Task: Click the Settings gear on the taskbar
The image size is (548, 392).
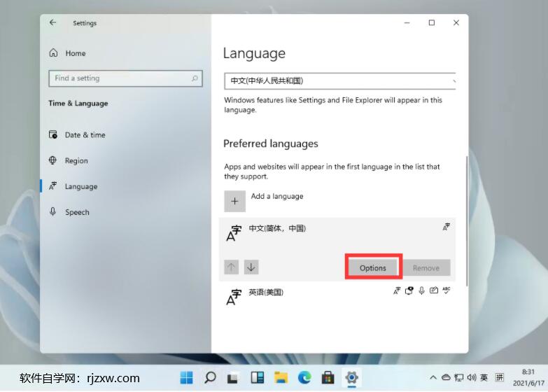Action: (x=351, y=378)
